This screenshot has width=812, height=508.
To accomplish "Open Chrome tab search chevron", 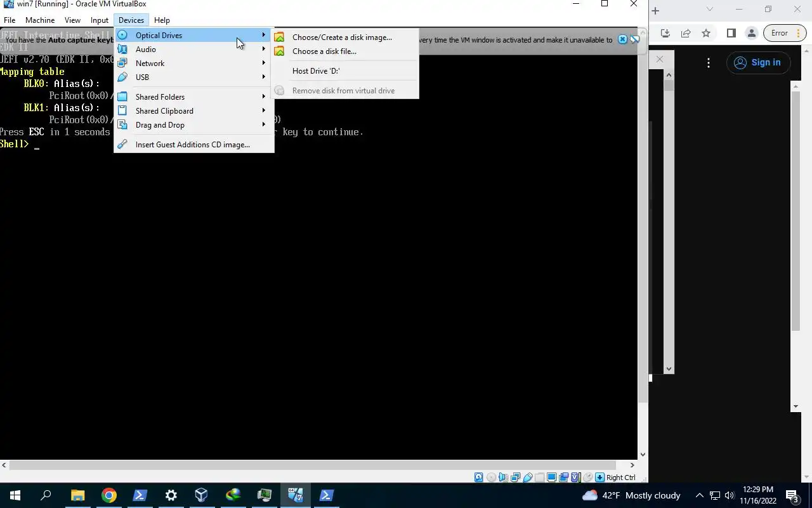I will coord(709,9).
